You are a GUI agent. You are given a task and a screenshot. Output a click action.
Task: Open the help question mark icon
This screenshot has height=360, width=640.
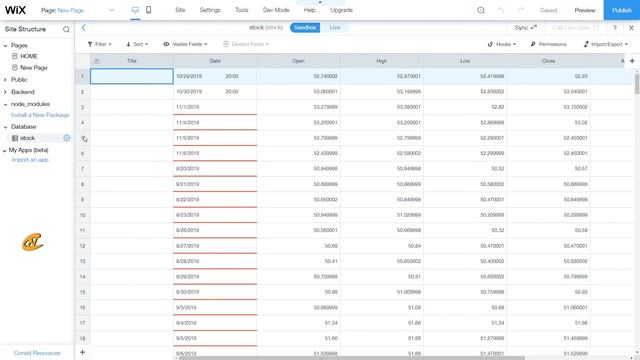click(615, 28)
